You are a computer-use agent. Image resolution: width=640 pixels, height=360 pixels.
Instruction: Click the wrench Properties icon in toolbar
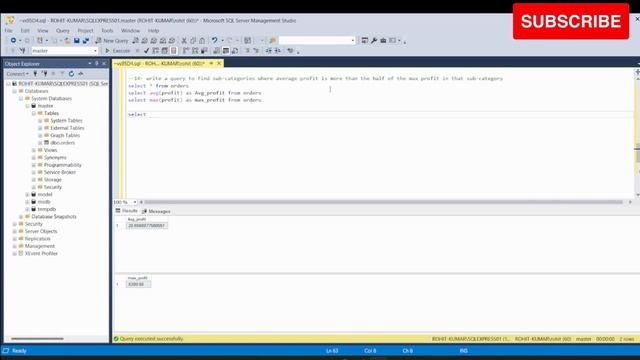(x=374, y=40)
